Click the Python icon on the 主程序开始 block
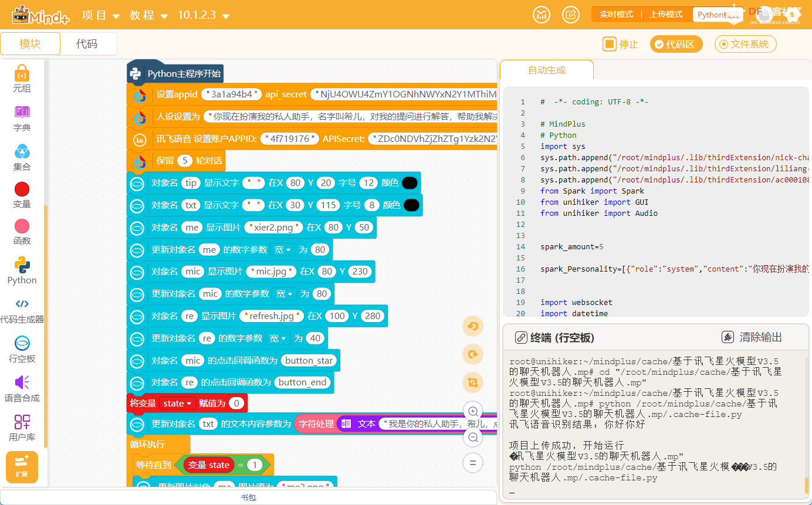The image size is (812, 505). point(136,73)
